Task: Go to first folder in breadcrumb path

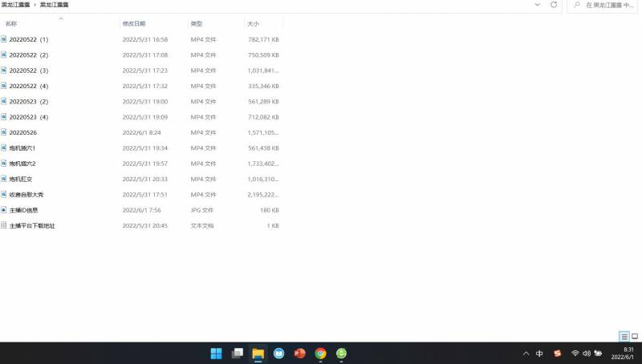Action: point(15,5)
